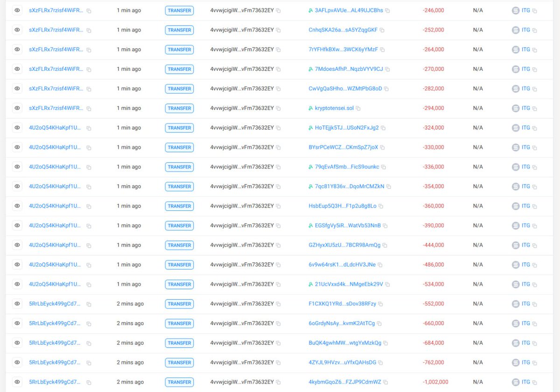Open destination HsbEup5Q3H...F1p2u8g8Lo
560x392 pixels.
(x=343, y=206)
